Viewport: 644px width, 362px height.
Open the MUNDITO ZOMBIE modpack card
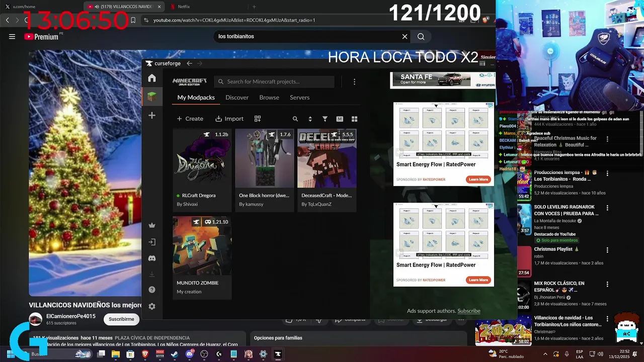tap(202, 258)
